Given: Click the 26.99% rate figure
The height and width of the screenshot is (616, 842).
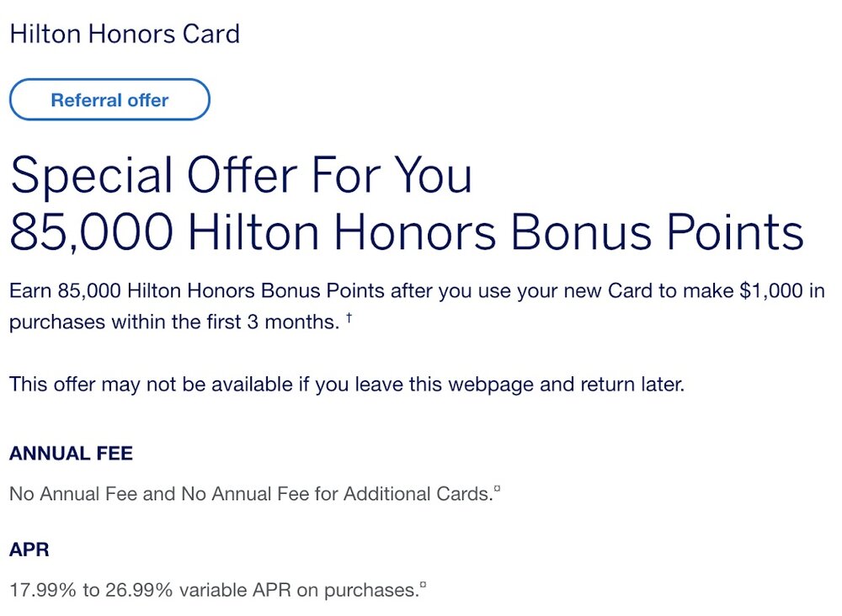Looking at the screenshot, I should [139, 591].
